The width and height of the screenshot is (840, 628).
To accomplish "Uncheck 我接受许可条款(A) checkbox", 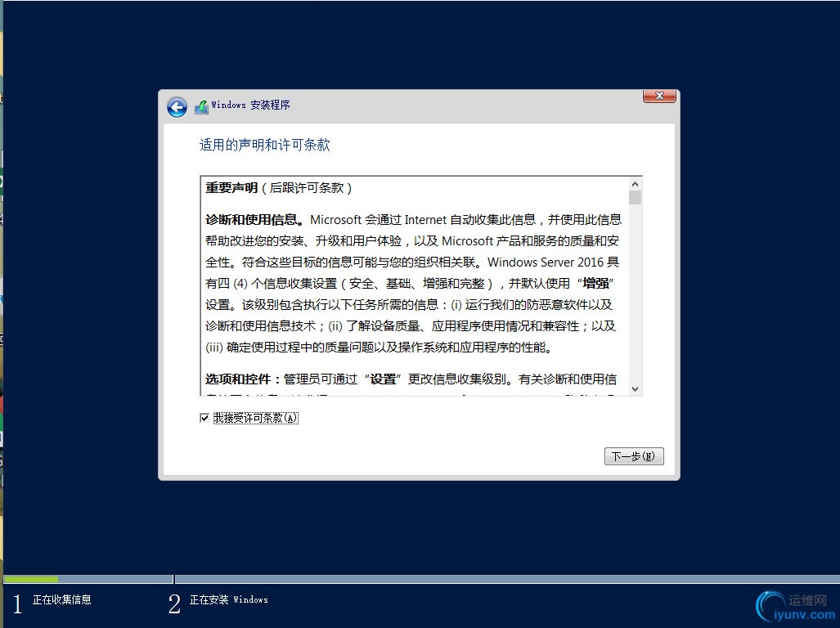I will tap(204, 418).
